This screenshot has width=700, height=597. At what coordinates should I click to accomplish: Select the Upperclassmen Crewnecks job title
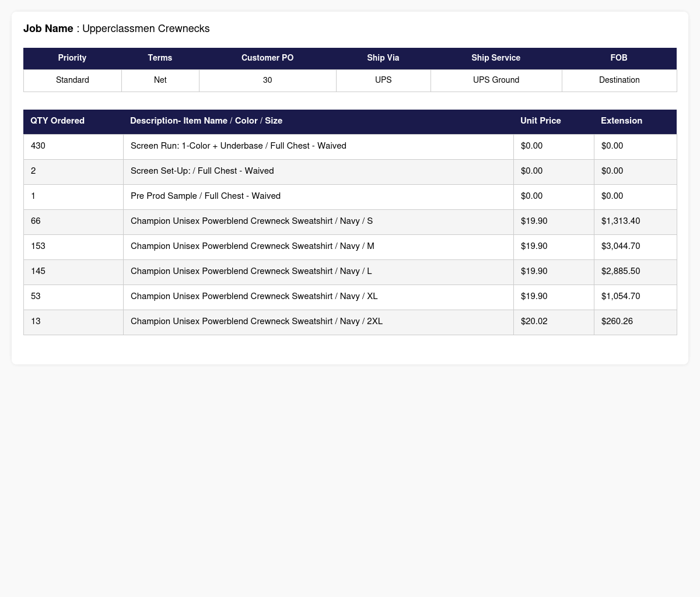(146, 29)
